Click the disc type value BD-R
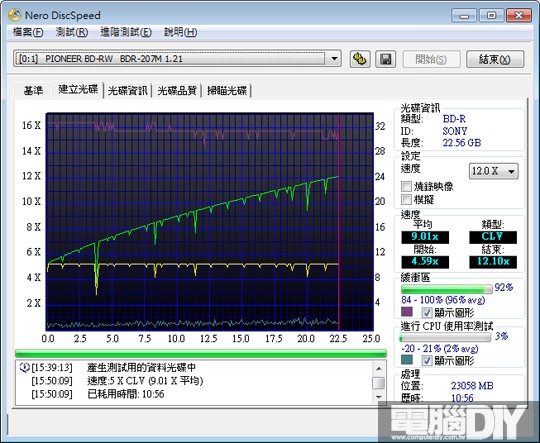The height and width of the screenshot is (443, 540). tap(454, 119)
